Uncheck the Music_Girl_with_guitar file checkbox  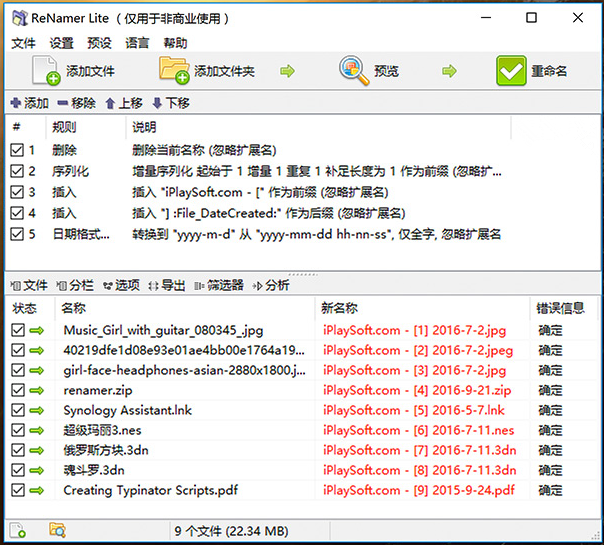[18, 330]
